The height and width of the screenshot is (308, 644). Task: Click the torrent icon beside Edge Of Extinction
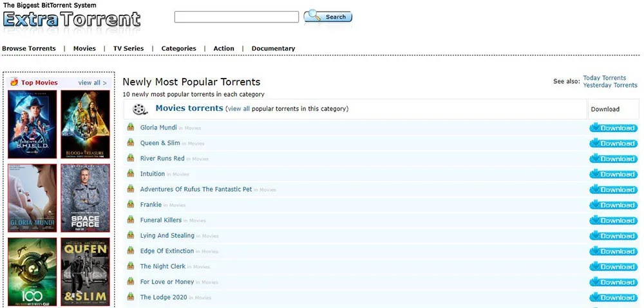pos(131,250)
